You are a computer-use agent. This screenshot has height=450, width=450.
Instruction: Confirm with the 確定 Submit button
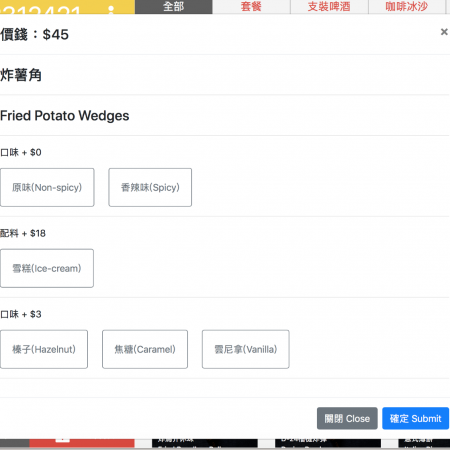coord(415,418)
